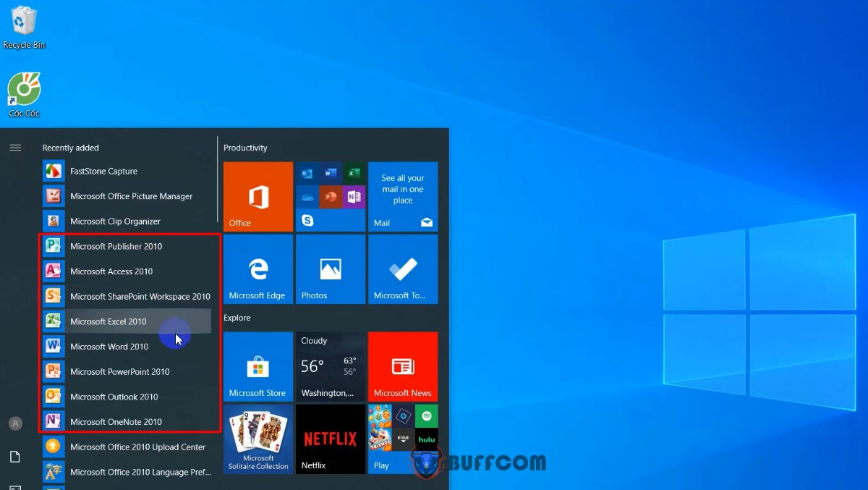Select Microsoft SharePoint Workspace 2010 label
This screenshot has height=490, width=868.
pyautogui.click(x=140, y=297)
